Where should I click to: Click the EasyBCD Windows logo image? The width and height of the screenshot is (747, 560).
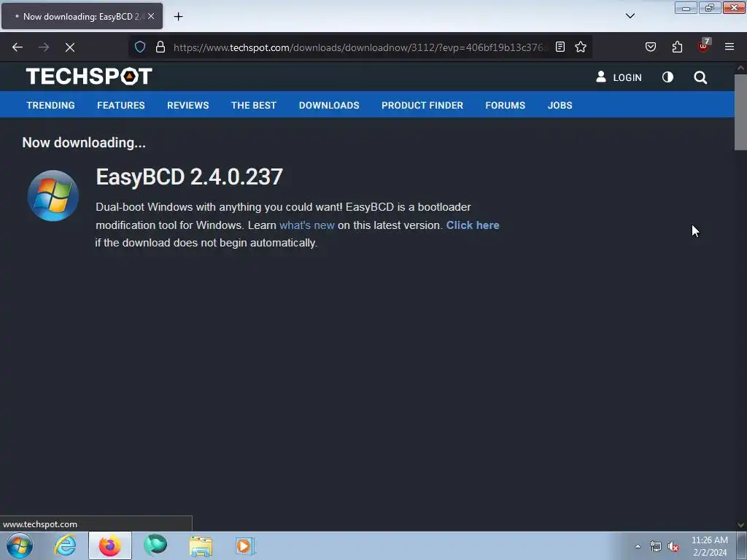point(53,195)
